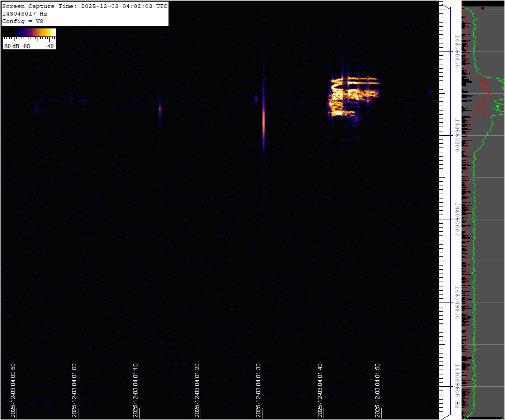Click the faint magenta blip near 04:01:10
The width and height of the screenshot is (505, 420).
[x=159, y=109]
